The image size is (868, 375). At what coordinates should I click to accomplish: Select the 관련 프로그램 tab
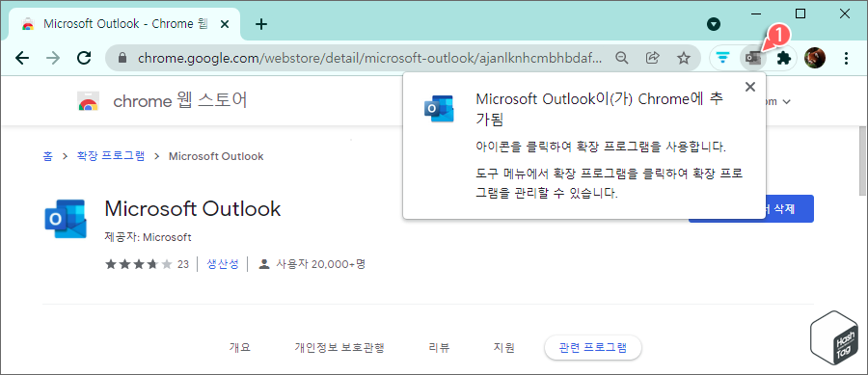point(593,348)
